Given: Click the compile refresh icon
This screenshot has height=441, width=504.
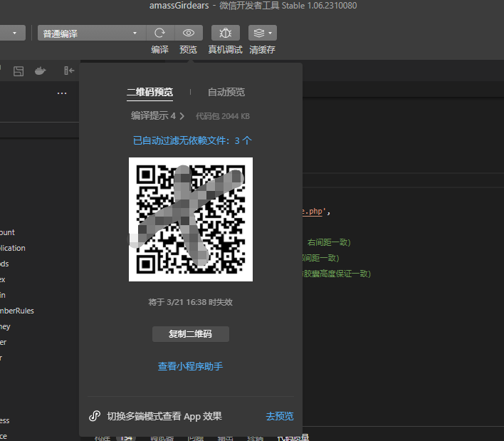Looking at the screenshot, I should (x=159, y=33).
